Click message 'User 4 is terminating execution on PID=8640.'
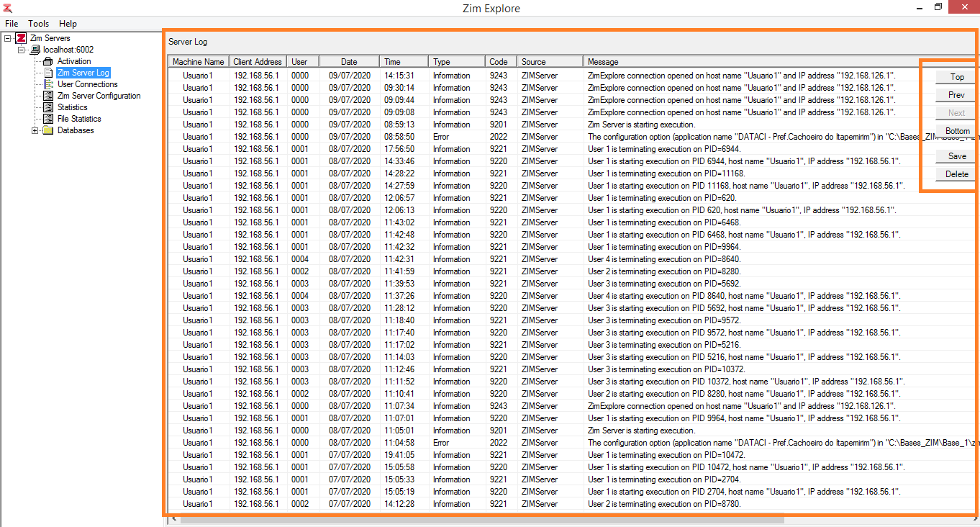This screenshot has width=980, height=527. [664, 259]
